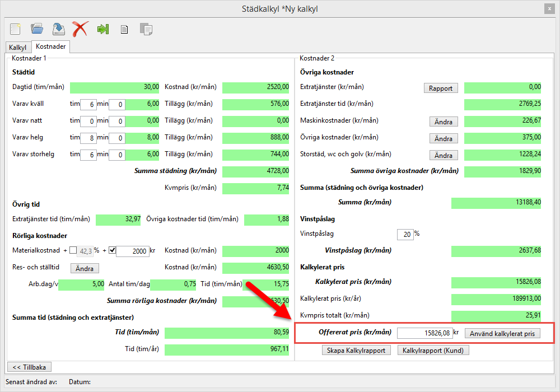Click the green arrow export icon

(102, 29)
